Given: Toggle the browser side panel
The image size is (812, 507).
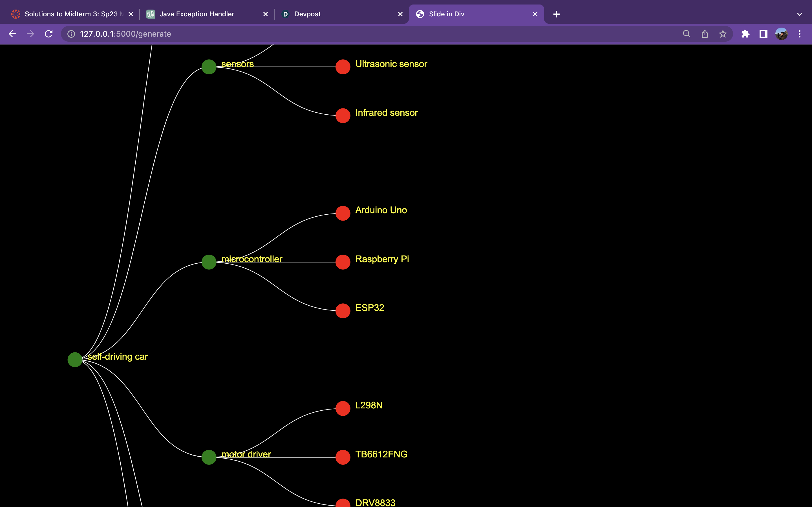Looking at the screenshot, I should [x=763, y=34].
